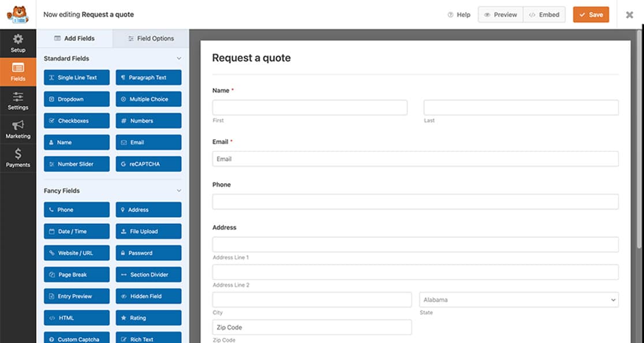Save the form
This screenshot has width=644, height=343.
591,15
